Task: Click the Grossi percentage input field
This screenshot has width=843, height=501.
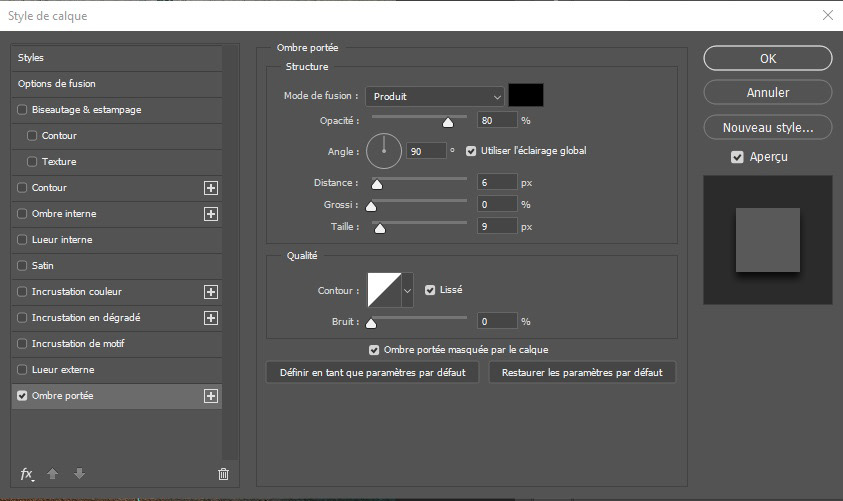Action: click(497, 204)
